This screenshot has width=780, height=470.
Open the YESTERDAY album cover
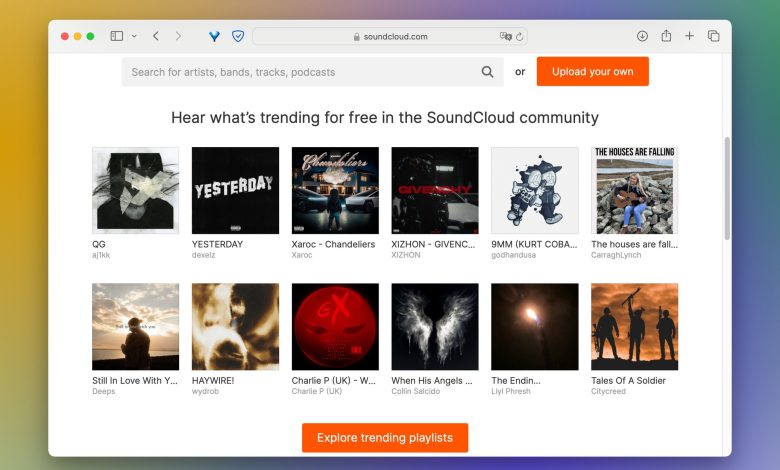(x=235, y=190)
